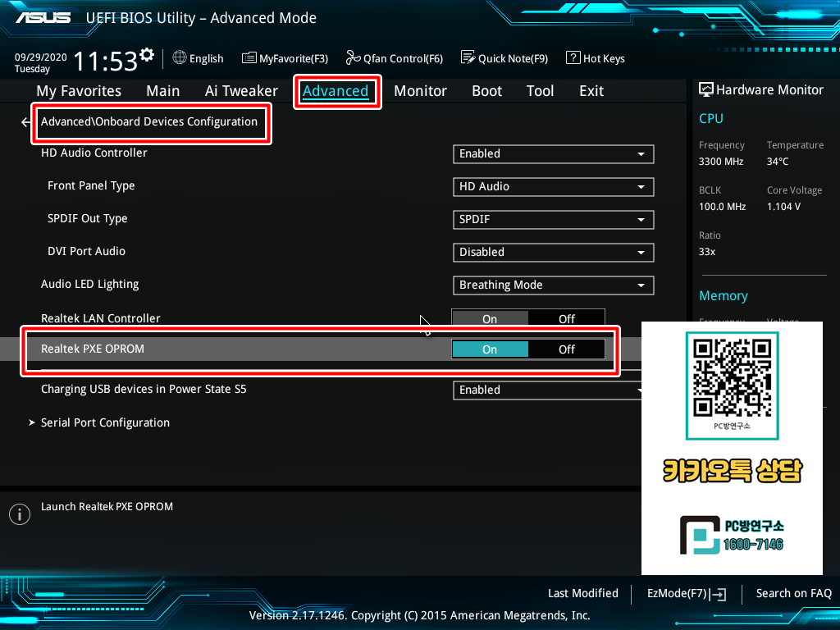The image size is (840, 630).
Task: Set Realtek PXE OPROM to On
Action: tap(490, 349)
